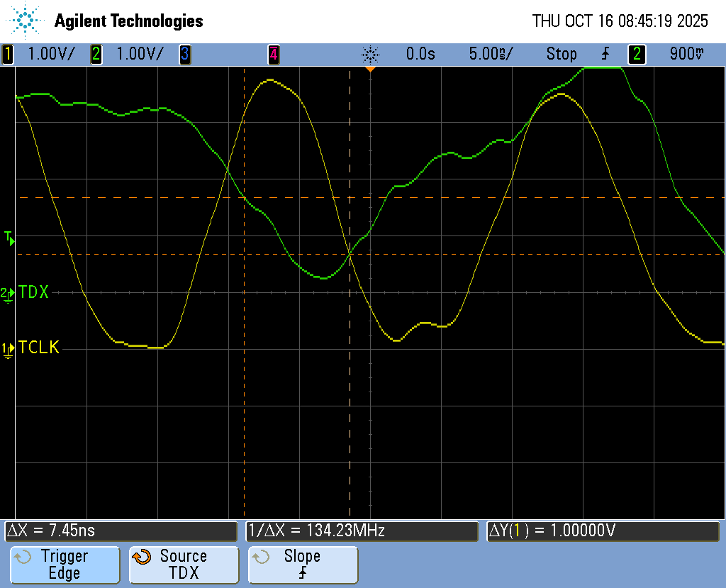726x588 pixels.
Task: Select the yellow channel 1 indicator
Action: 8,54
